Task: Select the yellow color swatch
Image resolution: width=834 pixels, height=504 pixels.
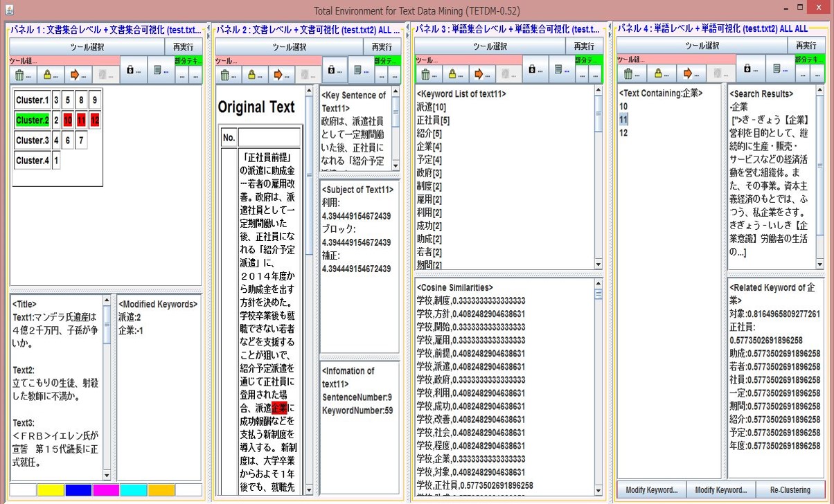Action: [x=51, y=490]
